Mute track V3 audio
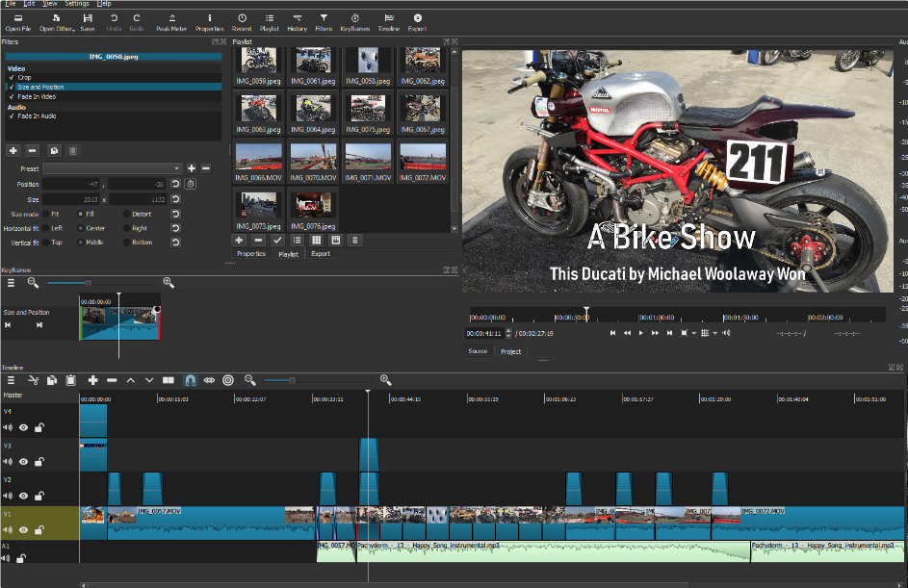 pos(8,462)
